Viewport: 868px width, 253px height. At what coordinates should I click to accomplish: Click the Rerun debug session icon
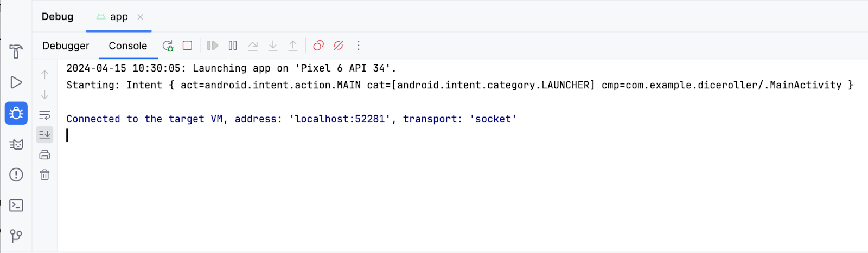(x=168, y=46)
